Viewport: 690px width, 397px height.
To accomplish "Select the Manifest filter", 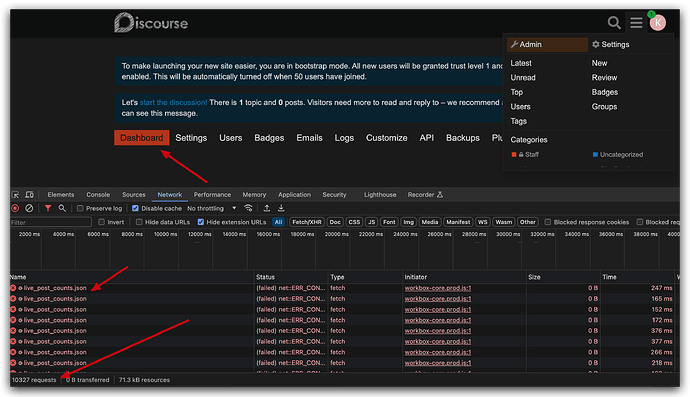I will tap(458, 222).
